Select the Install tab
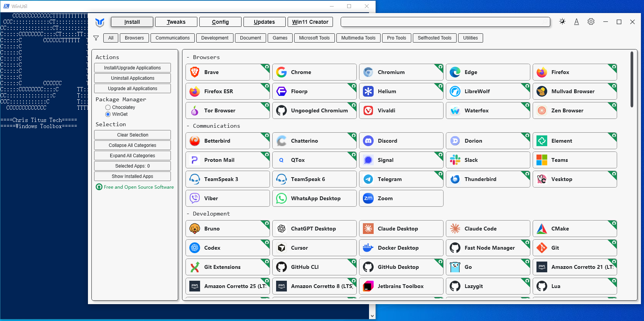Screen dimensions: 644x321 (x=132, y=22)
